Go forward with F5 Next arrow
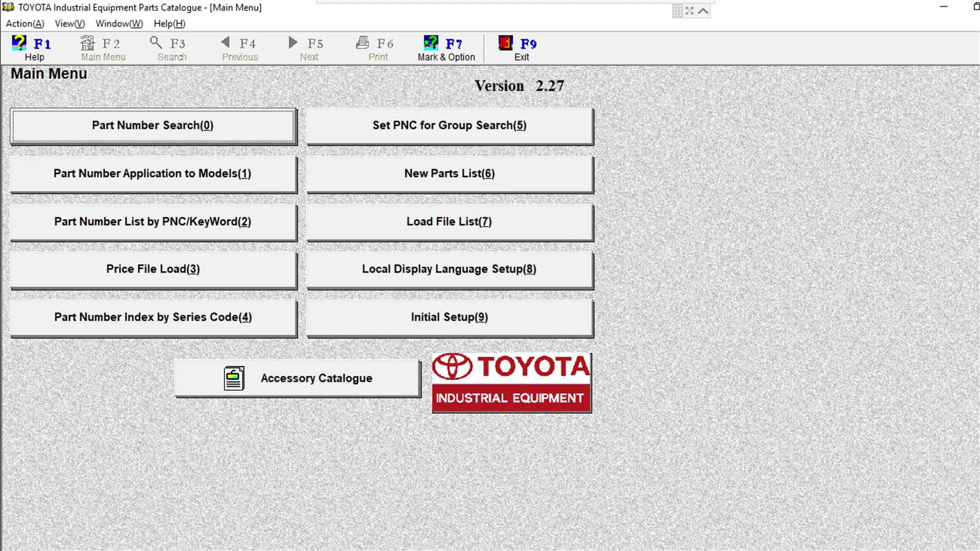This screenshot has height=551, width=980. [x=292, y=42]
